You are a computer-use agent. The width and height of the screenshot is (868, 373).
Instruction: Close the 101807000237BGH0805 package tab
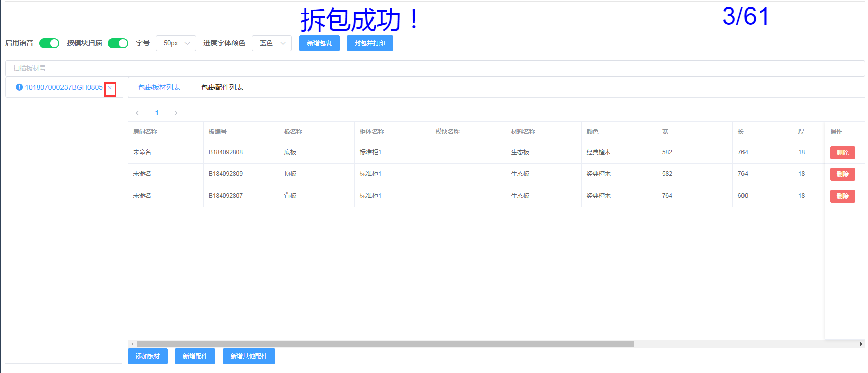pyautogui.click(x=110, y=88)
